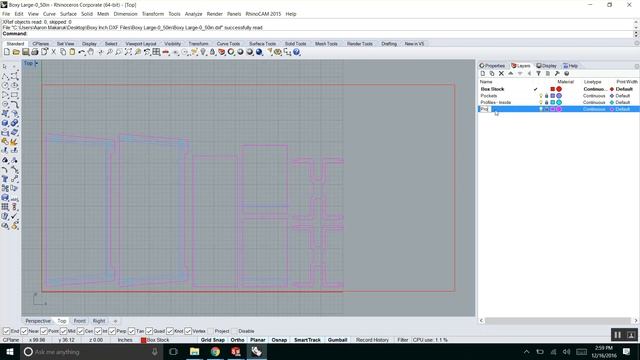This screenshot has height=360, width=640.
Task: Delete layer using the X icon
Action: coord(501,73)
